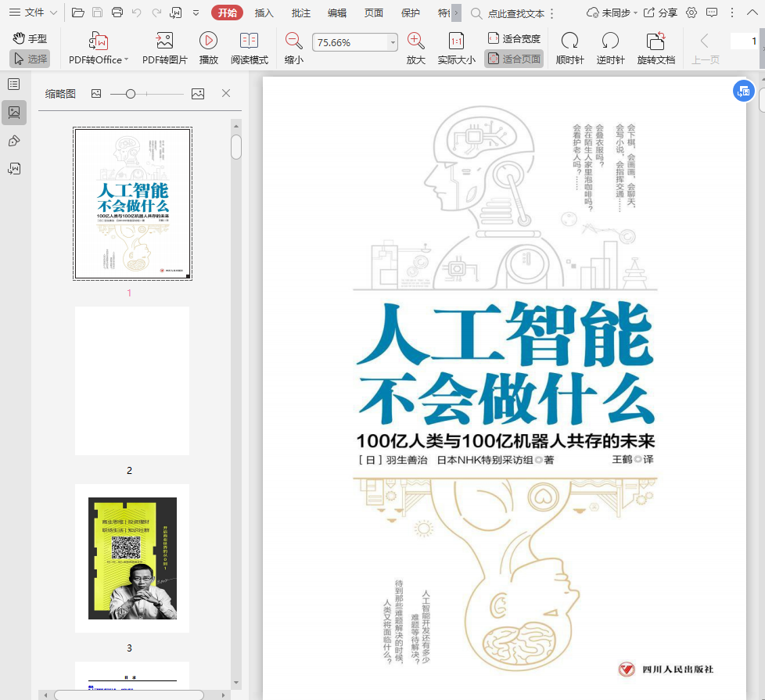Enter 阅读模式 reading mode
The image size is (765, 700).
point(249,41)
